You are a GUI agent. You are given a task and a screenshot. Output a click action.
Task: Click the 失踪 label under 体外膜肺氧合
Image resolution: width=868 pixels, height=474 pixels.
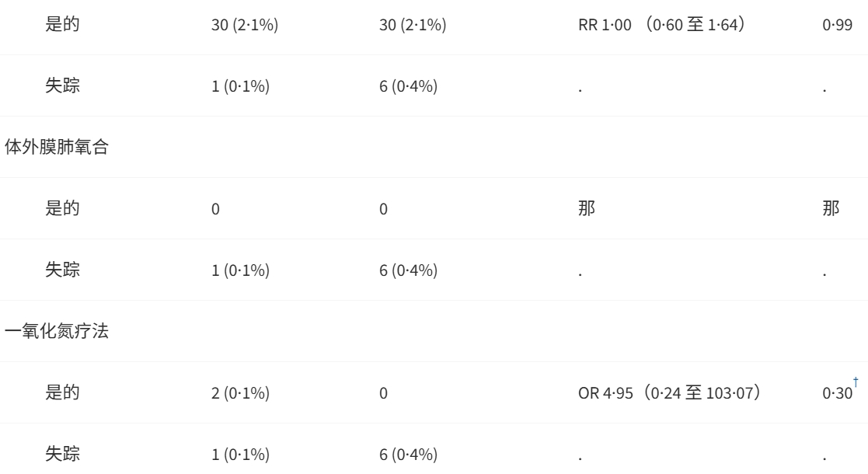point(62,270)
